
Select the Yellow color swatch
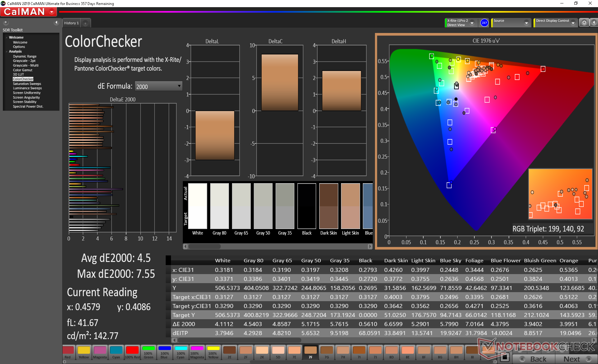[x=83, y=352]
